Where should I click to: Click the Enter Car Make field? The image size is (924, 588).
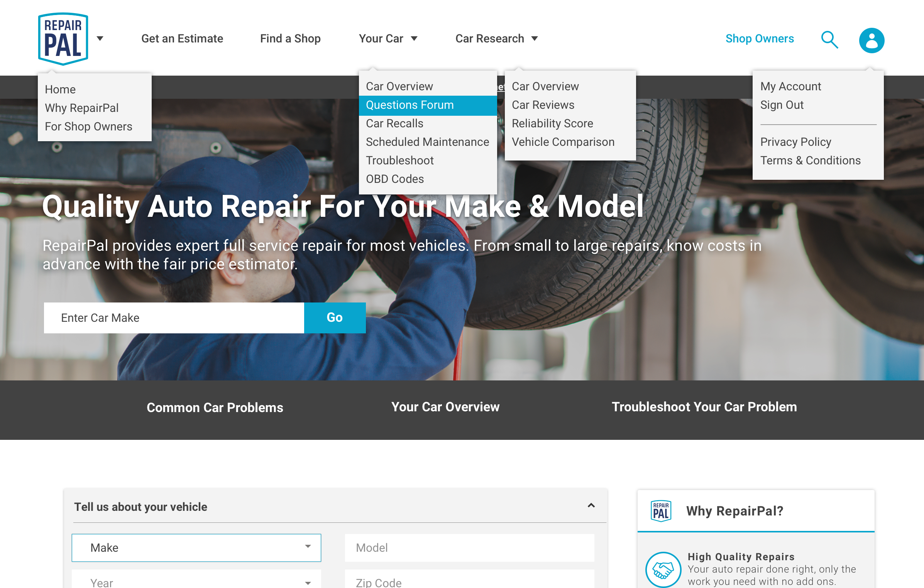[174, 318]
